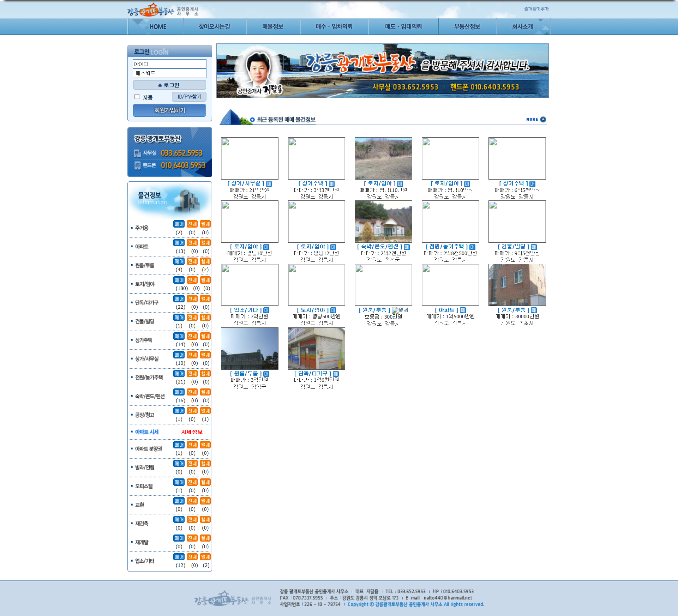The width and height of the screenshot is (678, 616).
Task: Click the 회원가입하기 button
Action: [x=169, y=110]
